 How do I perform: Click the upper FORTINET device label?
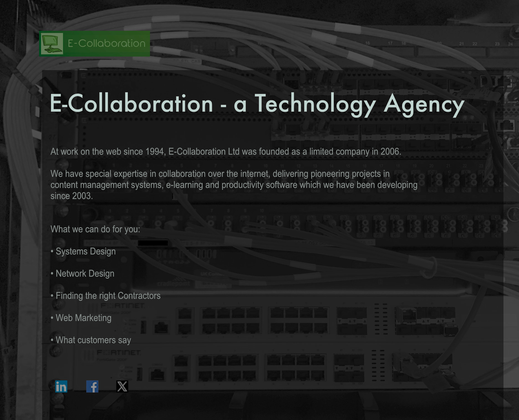pos(122,306)
